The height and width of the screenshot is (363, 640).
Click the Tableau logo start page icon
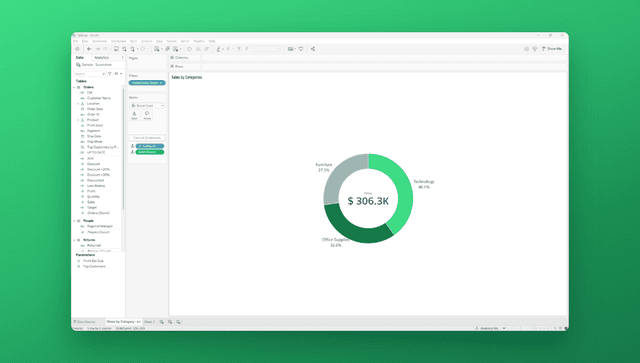pos(77,49)
